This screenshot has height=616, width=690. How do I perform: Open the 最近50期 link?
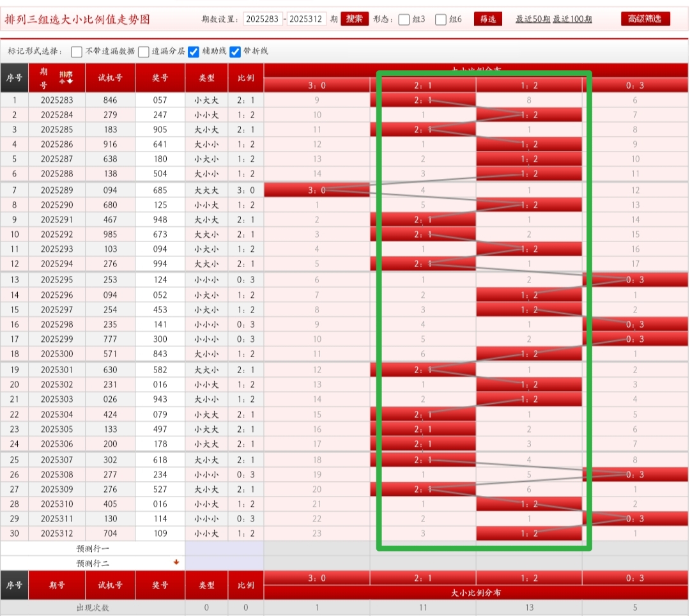coord(532,19)
